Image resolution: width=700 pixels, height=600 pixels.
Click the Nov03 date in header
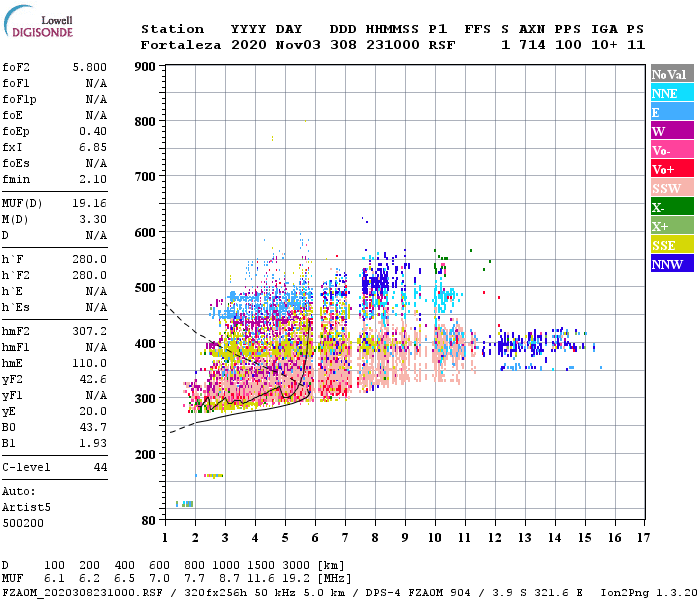point(298,45)
